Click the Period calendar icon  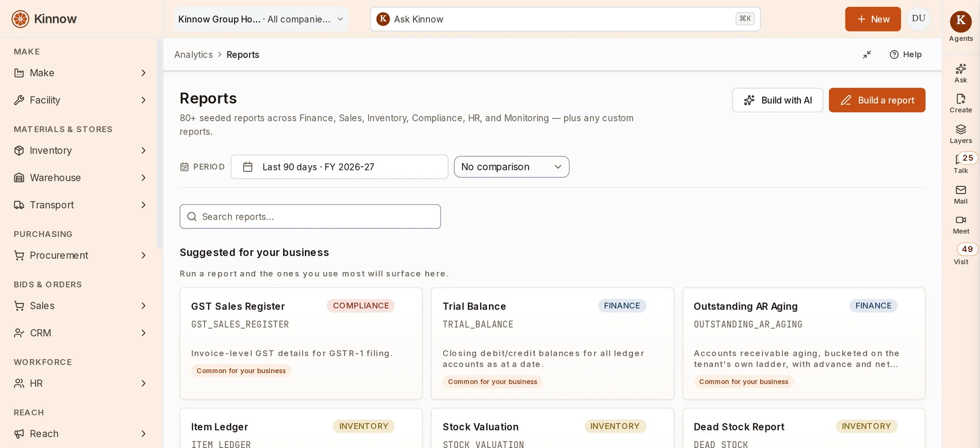(185, 167)
